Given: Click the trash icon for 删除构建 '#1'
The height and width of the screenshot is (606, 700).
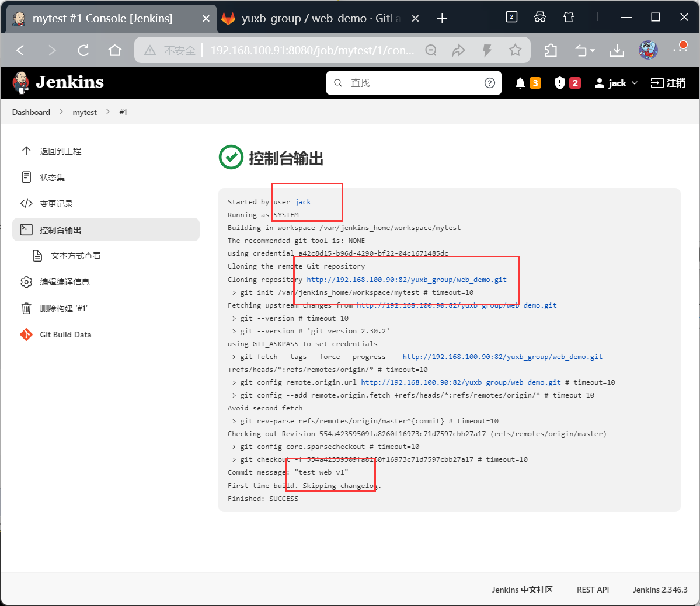Looking at the screenshot, I should (x=26, y=308).
